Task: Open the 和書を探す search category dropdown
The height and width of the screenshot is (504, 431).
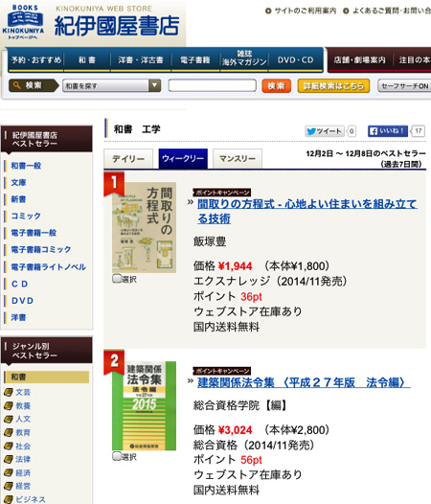Action: pos(111,85)
